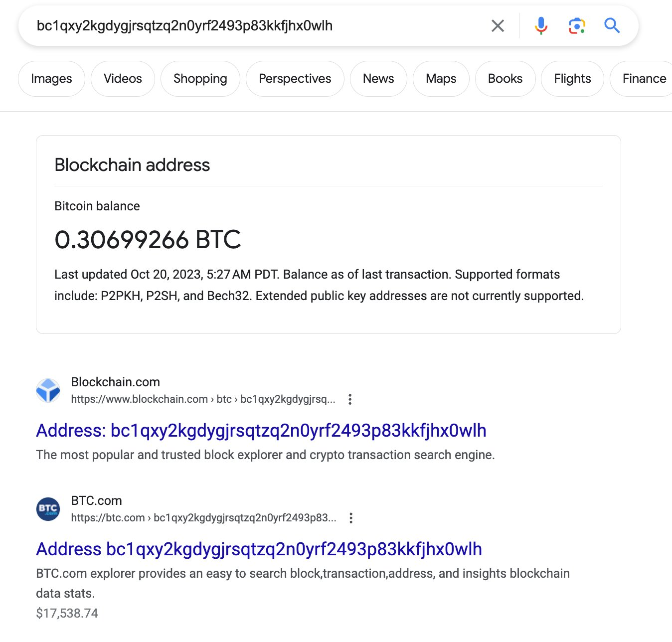Image resolution: width=672 pixels, height=642 pixels.
Task: Switch to the Images tab
Action: (x=51, y=78)
